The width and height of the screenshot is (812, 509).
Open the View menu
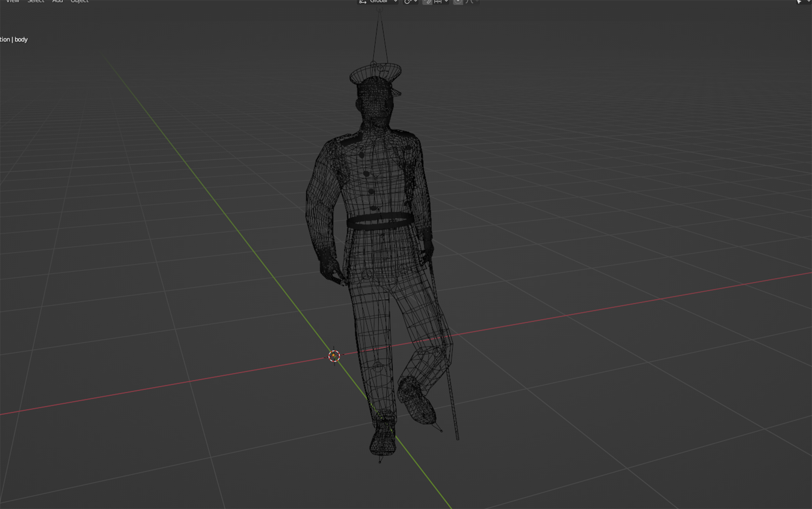(13, 1)
